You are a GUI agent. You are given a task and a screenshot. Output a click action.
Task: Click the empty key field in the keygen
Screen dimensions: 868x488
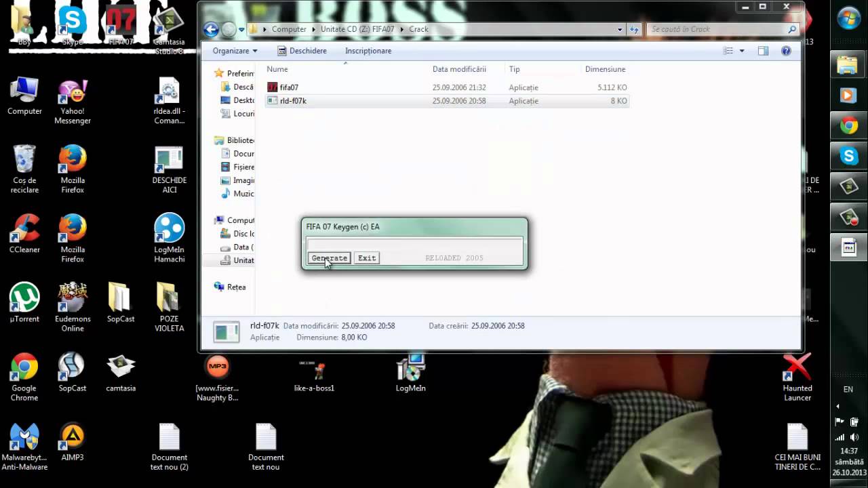click(x=414, y=243)
